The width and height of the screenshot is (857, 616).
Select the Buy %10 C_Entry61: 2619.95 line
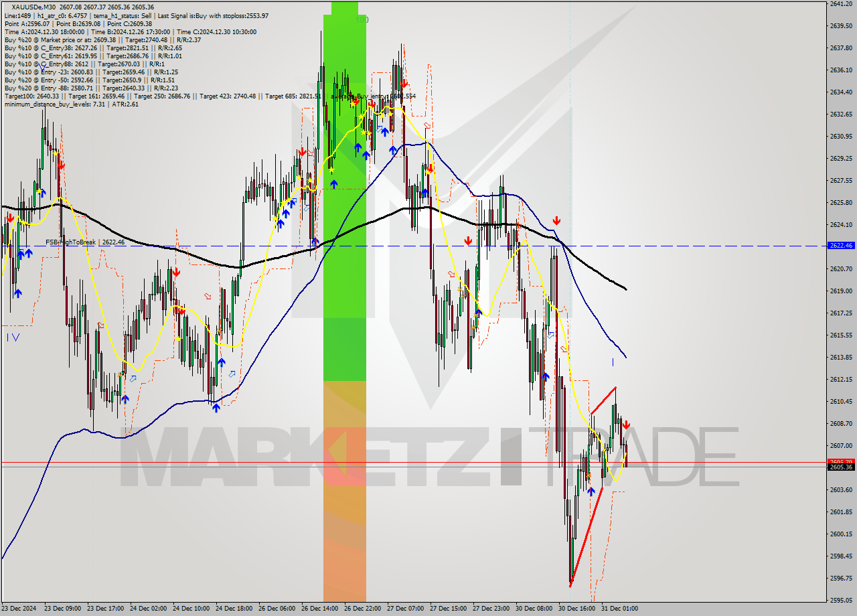click(93, 56)
